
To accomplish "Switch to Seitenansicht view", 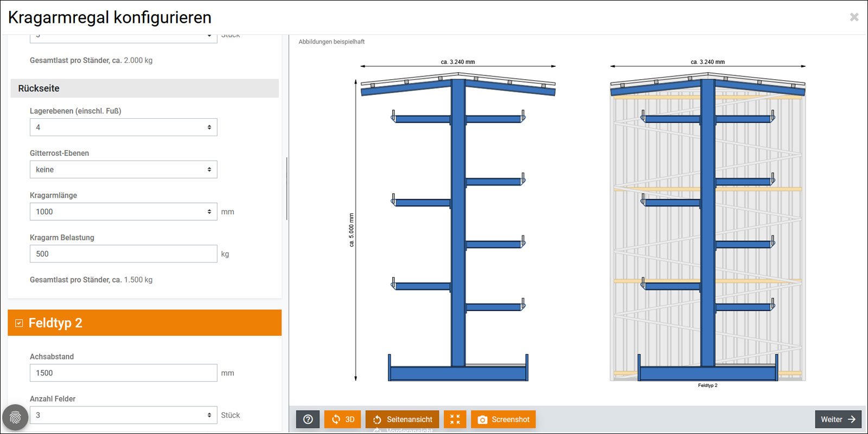I will click(402, 419).
